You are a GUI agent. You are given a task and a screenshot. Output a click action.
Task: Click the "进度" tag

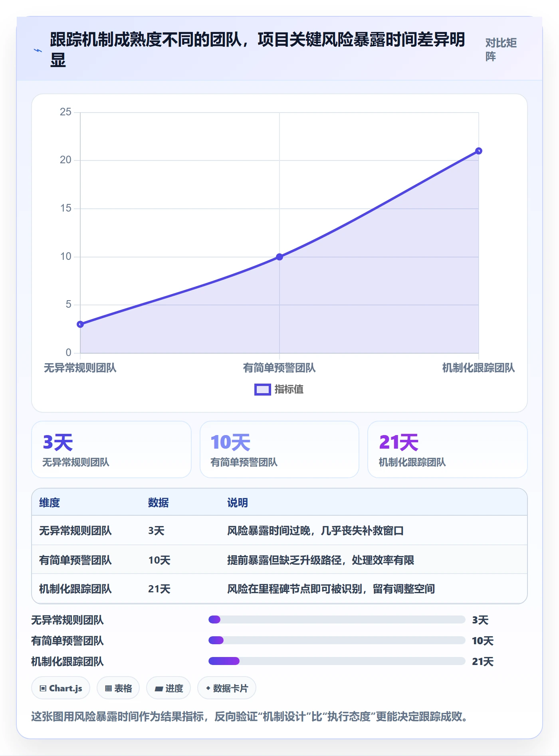(x=168, y=688)
